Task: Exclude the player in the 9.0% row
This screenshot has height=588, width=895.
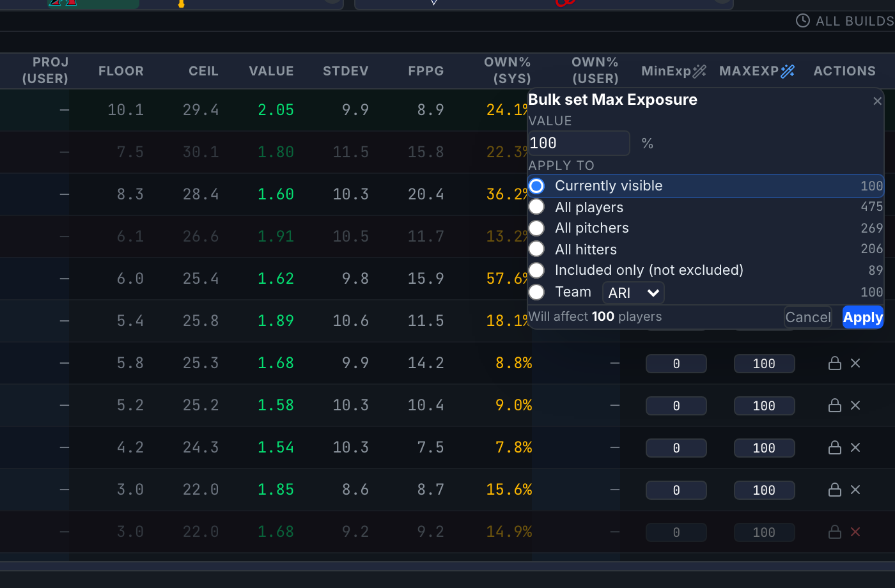Action: [x=855, y=405]
